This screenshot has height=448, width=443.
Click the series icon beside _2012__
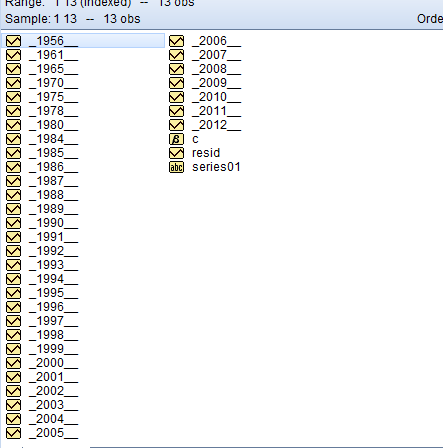tap(176, 125)
